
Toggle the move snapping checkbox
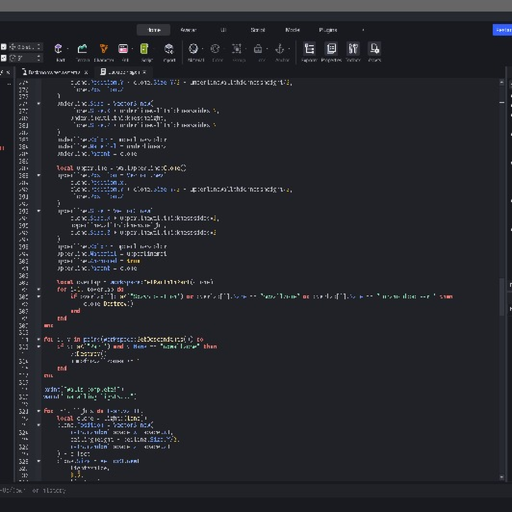click(x=3, y=47)
